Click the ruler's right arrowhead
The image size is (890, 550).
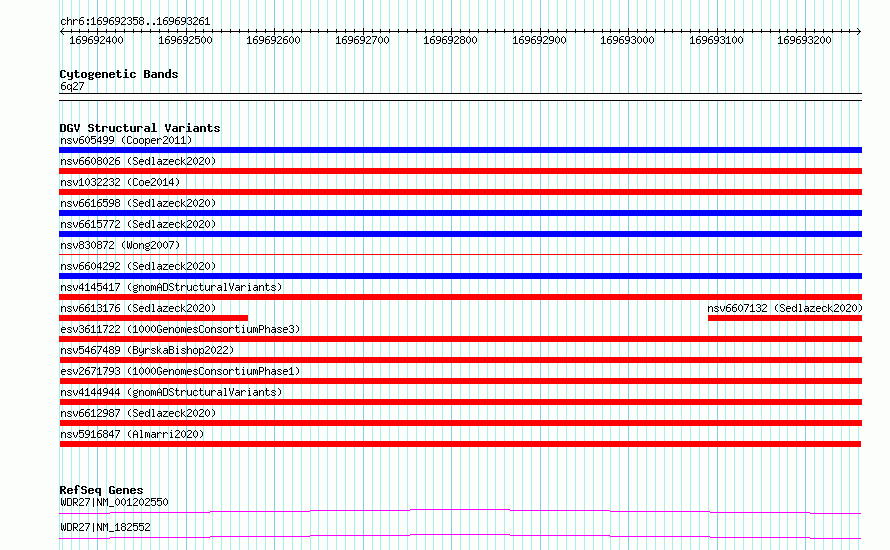859,32
